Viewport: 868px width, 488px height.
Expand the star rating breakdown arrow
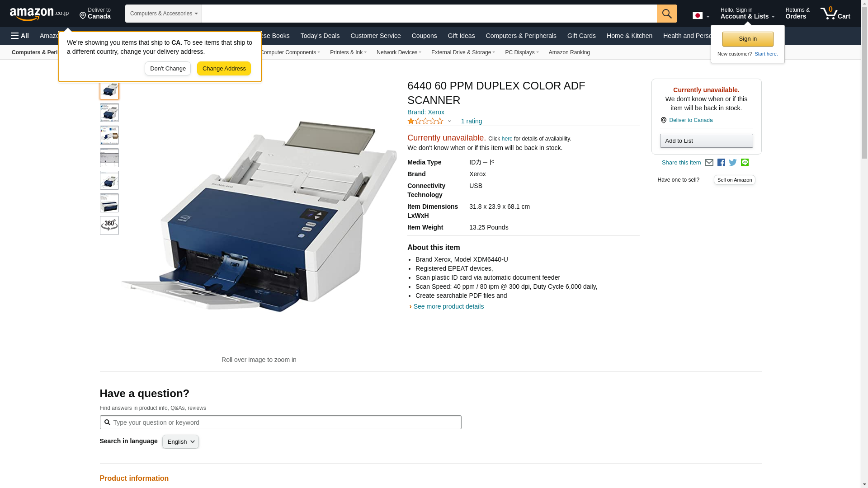[449, 121]
